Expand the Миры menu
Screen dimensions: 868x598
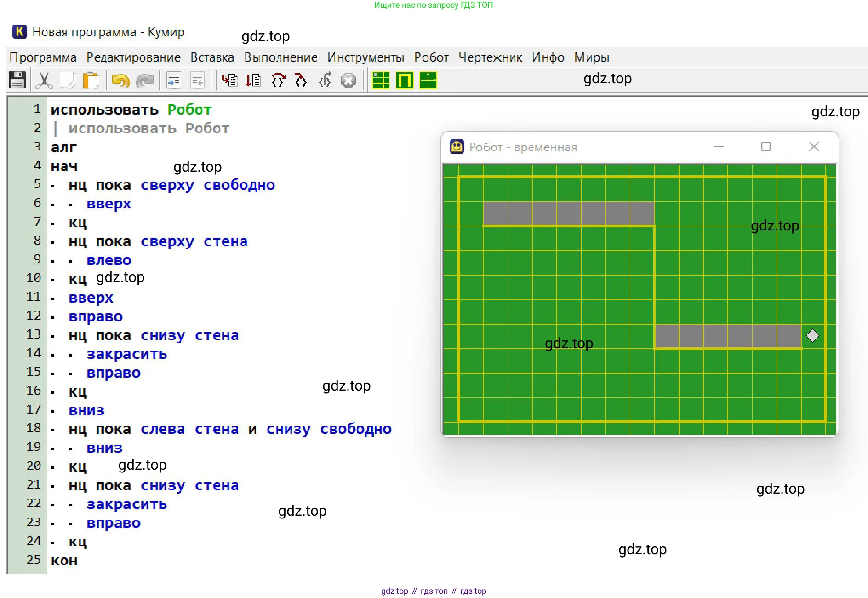[x=591, y=57]
